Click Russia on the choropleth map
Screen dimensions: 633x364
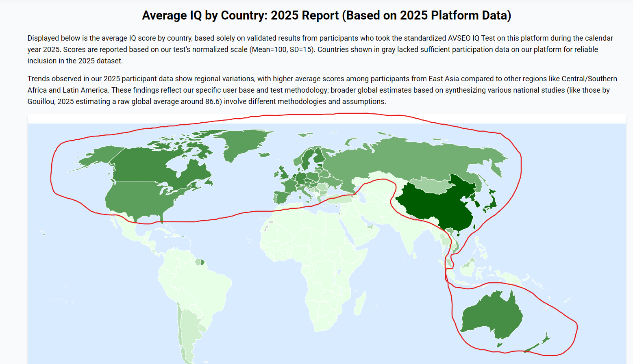407,158
